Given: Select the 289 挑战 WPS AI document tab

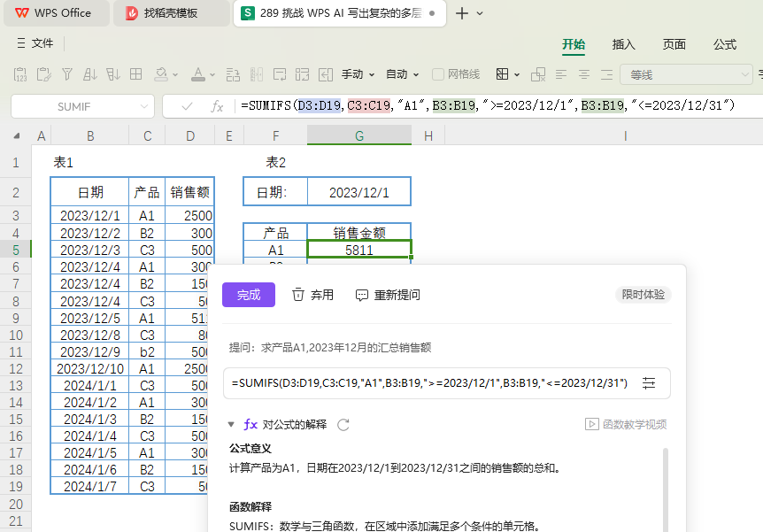Looking at the screenshot, I should tap(339, 13).
